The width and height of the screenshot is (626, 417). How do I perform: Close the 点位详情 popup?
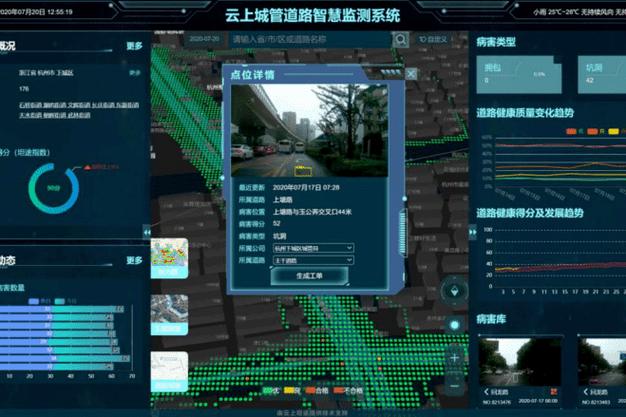pos(411,73)
